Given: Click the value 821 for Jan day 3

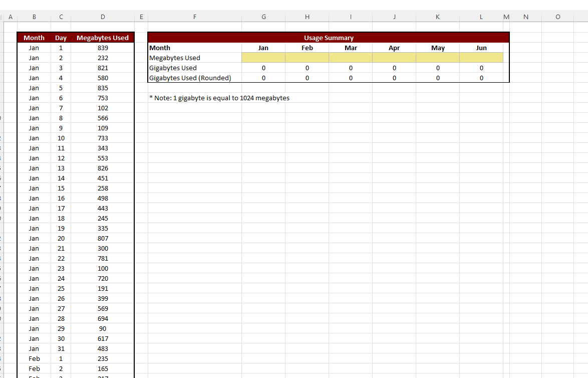Looking at the screenshot, I should click(103, 68).
